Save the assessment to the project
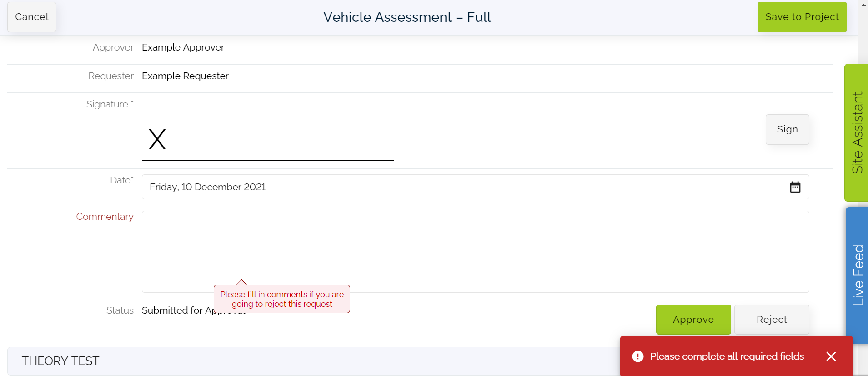 802,17
